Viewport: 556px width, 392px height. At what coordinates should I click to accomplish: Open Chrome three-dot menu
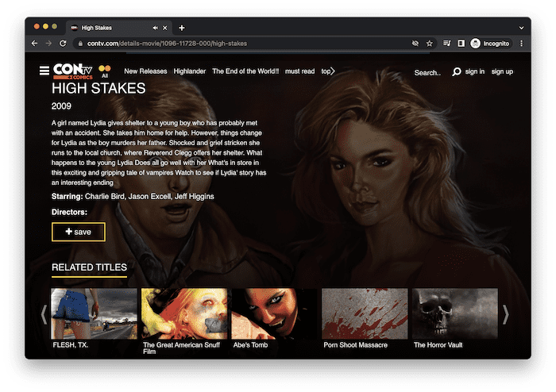tap(521, 43)
